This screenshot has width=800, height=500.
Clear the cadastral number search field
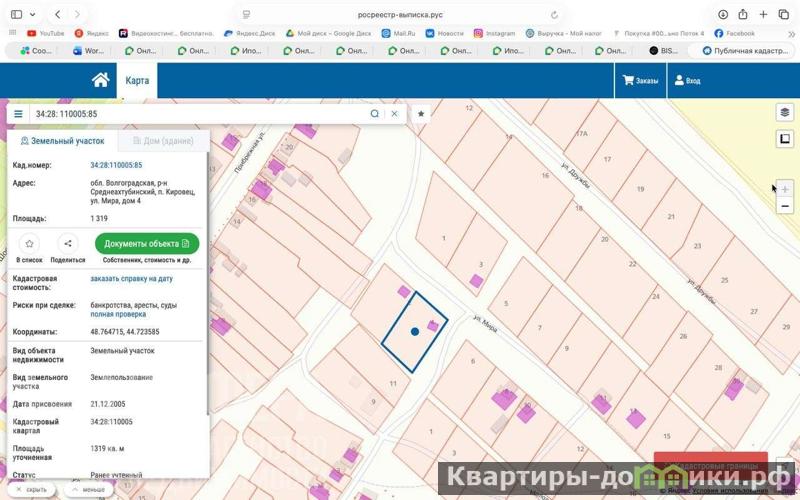pyautogui.click(x=394, y=114)
